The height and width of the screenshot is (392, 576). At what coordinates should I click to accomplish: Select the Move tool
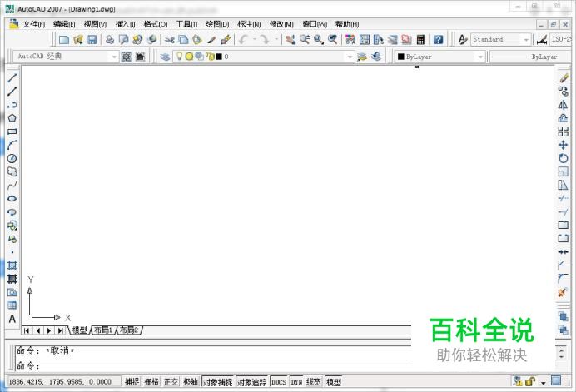pos(564,145)
